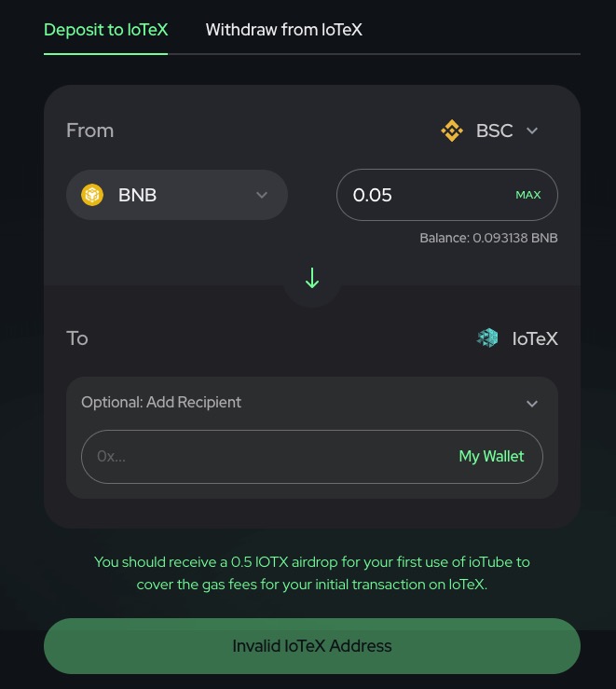Switch to Deposit to IoTeX tab
Screen dimensions: 616x689
105,30
